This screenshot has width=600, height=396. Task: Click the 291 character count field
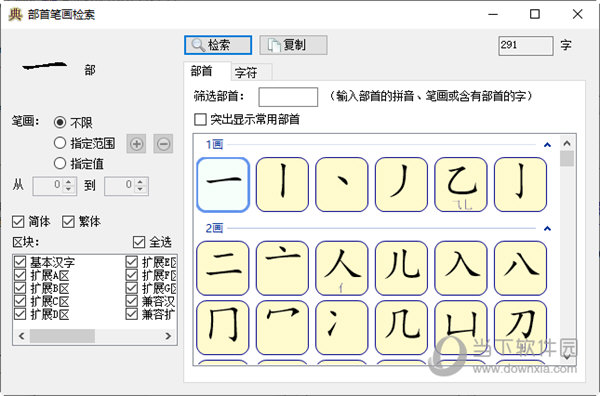(526, 46)
